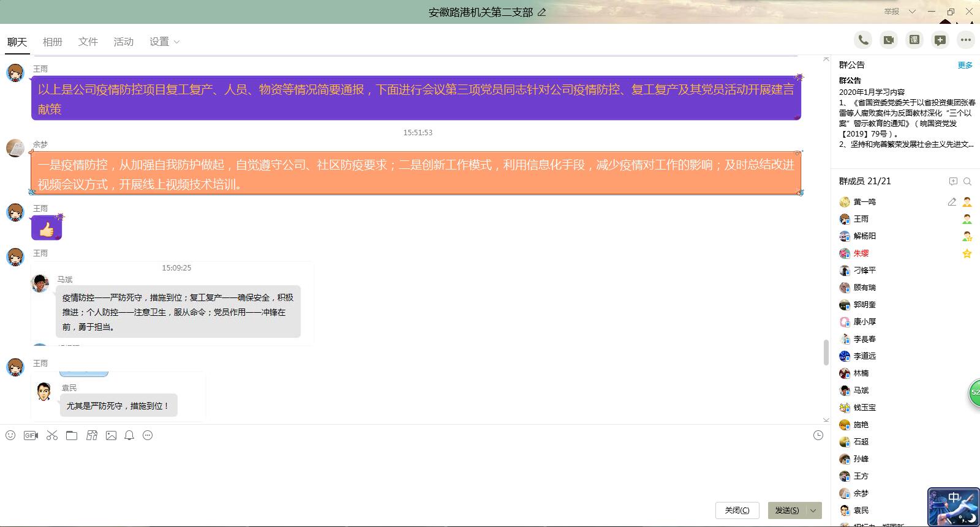Viewport: 980px width, 527px height.
Task: Open the GIF sticker panel
Action: coord(31,435)
